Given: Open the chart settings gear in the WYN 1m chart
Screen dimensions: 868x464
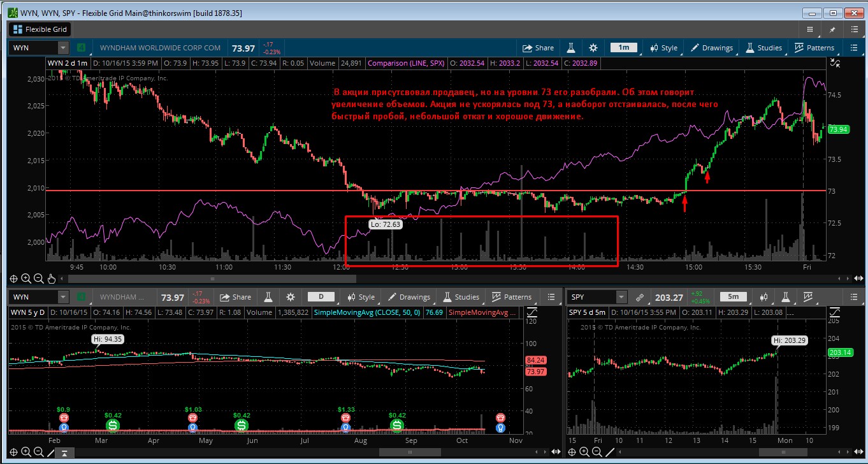Looking at the screenshot, I should click(x=593, y=48).
